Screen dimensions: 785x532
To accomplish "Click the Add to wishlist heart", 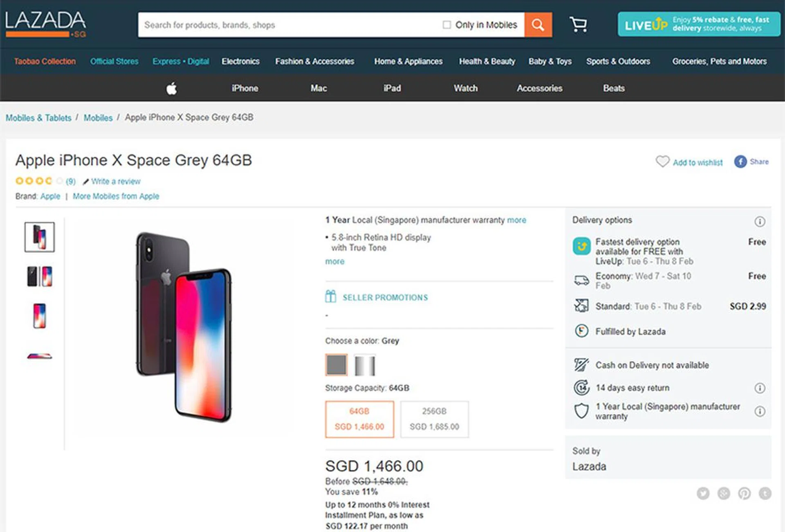I will point(662,162).
